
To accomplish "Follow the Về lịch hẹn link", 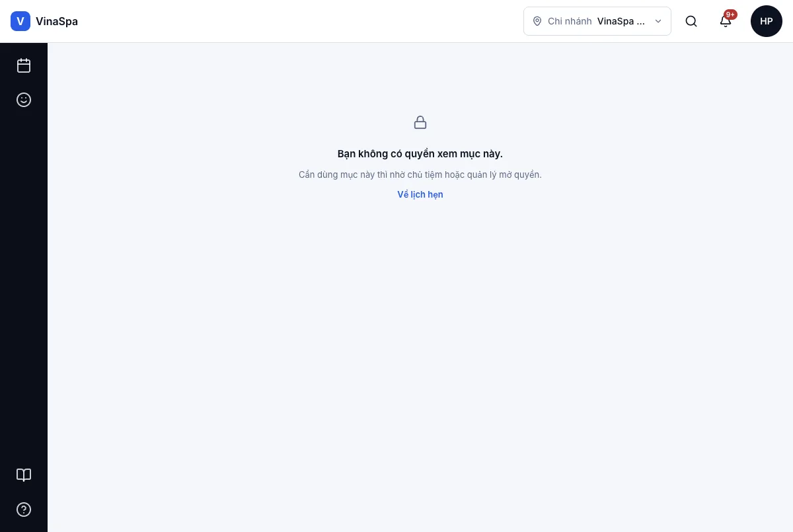I will [x=420, y=194].
